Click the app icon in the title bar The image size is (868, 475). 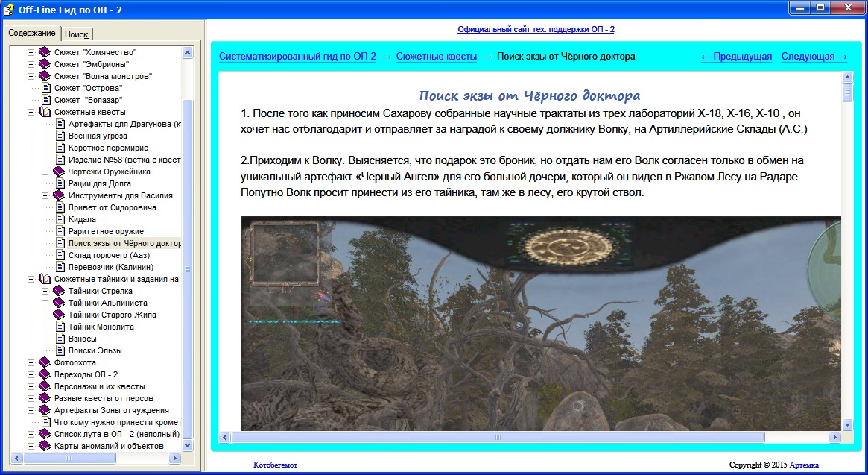click(8, 10)
